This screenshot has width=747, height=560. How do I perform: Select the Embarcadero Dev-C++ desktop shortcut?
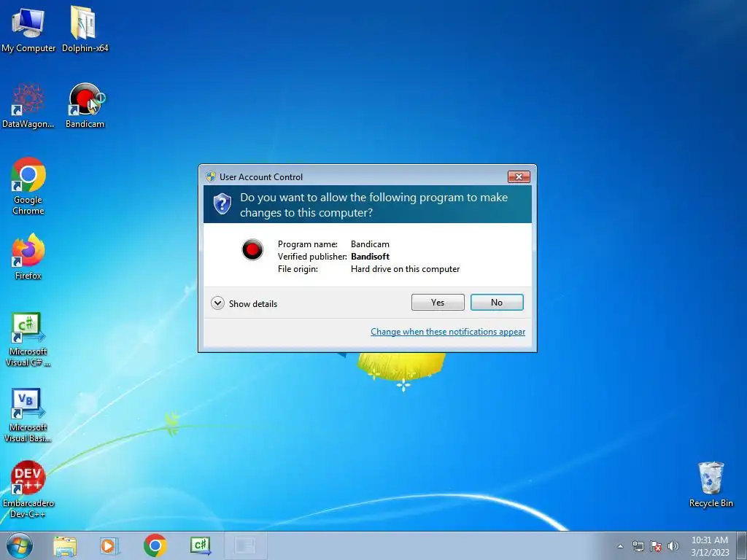tap(28, 489)
